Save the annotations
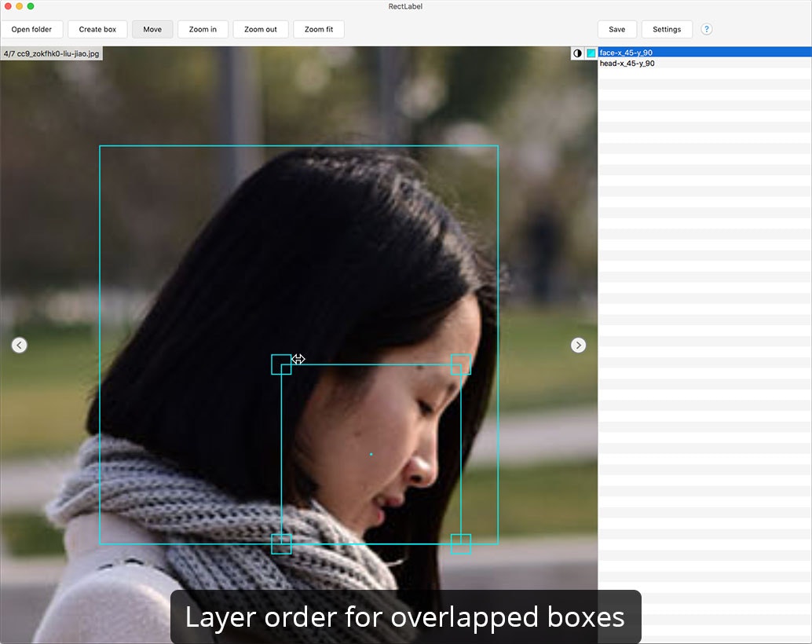Screen dimensions: 812x644 click(616, 30)
